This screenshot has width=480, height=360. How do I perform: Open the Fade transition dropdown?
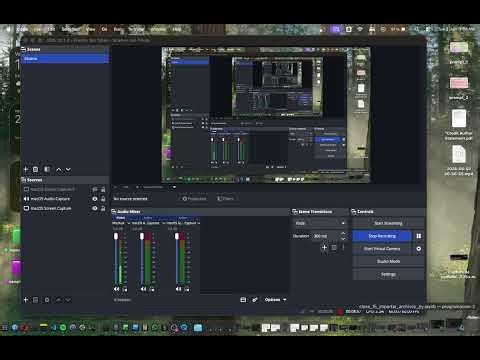[320, 223]
